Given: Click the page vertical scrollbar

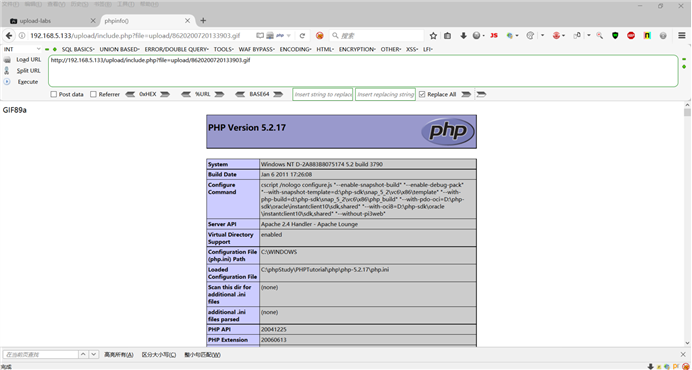Looking at the screenshot, I should 687,225.
